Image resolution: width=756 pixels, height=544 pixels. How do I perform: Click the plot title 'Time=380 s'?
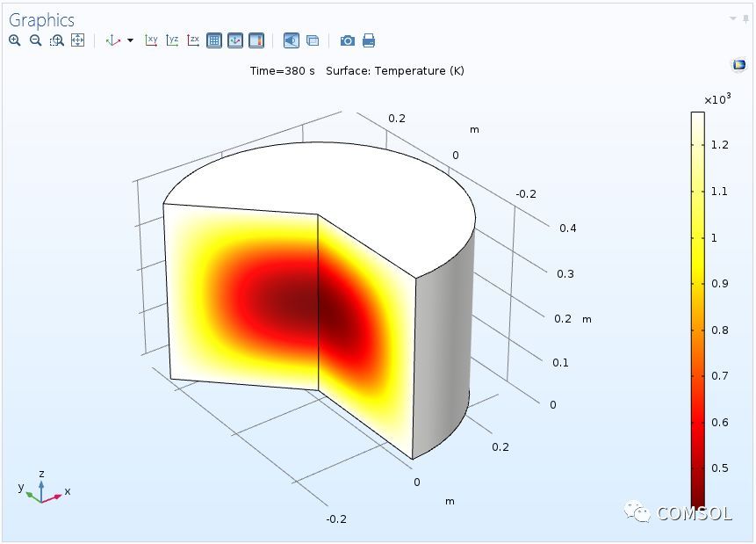282,71
